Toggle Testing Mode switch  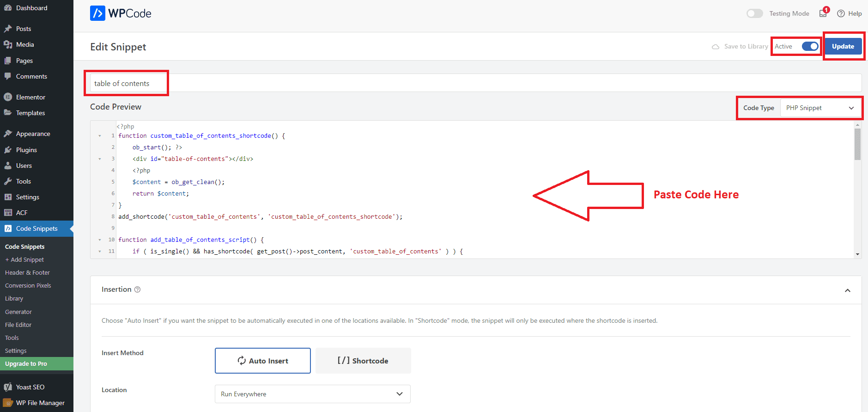pyautogui.click(x=755, y=13)
